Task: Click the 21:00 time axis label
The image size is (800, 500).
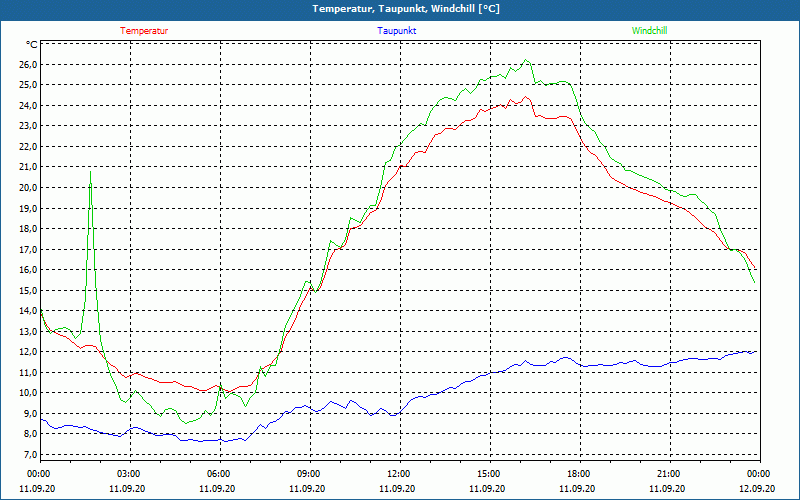Action: [x=669, y=474]
